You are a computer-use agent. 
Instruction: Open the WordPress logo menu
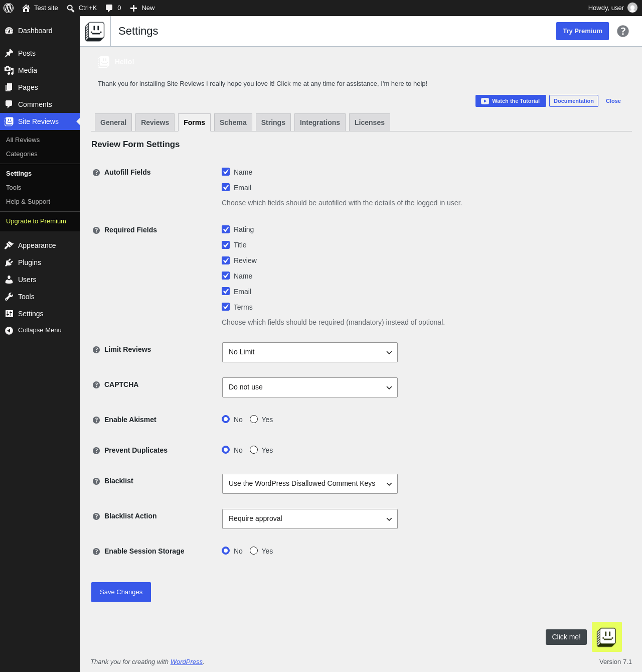9,8
